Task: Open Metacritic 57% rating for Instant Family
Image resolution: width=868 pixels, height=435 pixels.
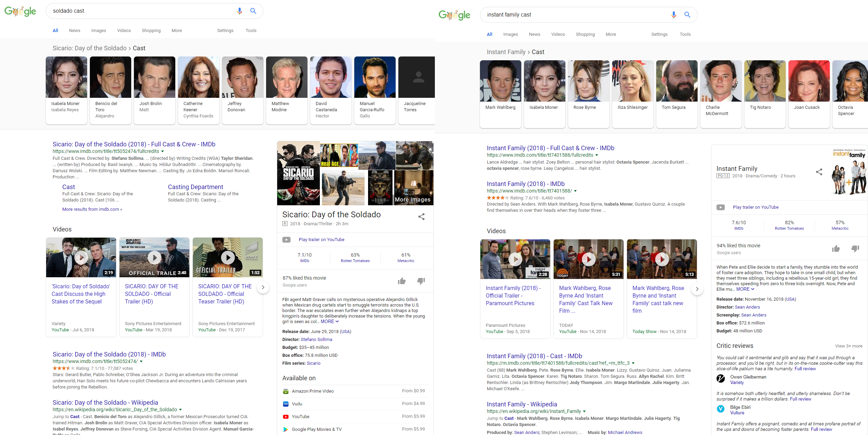Action: click(x=840, y=225)
